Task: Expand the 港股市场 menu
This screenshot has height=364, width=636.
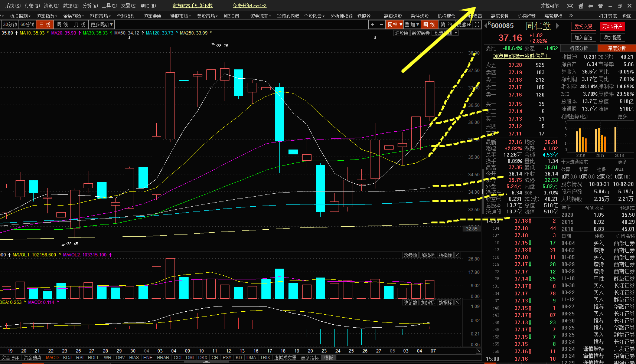Action: pyautogui.click(x=180, y=16)
